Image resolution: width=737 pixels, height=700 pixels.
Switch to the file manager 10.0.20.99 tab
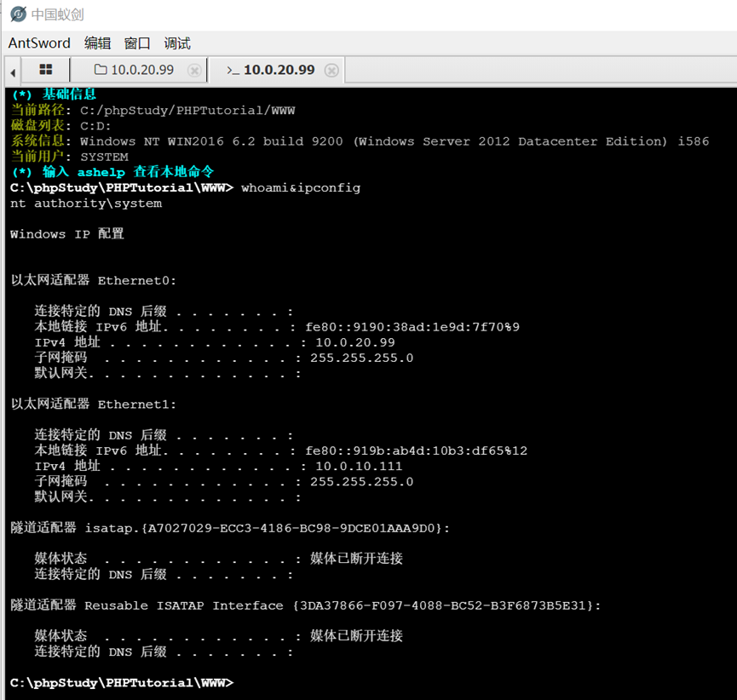click(139, 70)
